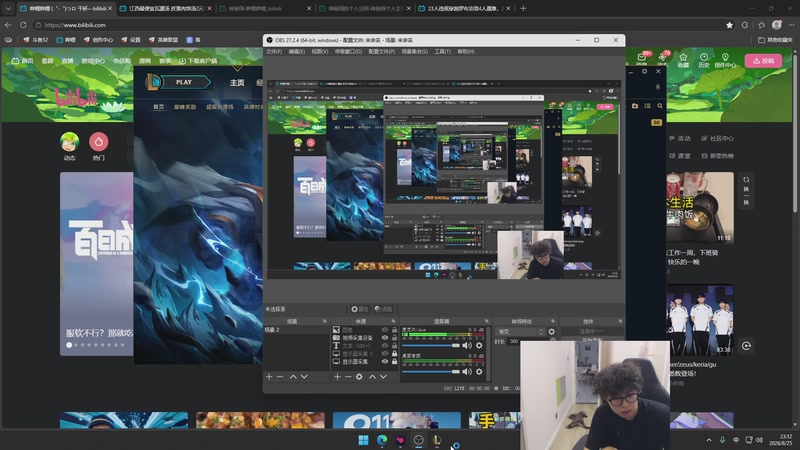Add a new source with the plus icon
Image resolution: width=800 pixels, height=450 pixels.
tap(337, 377)
